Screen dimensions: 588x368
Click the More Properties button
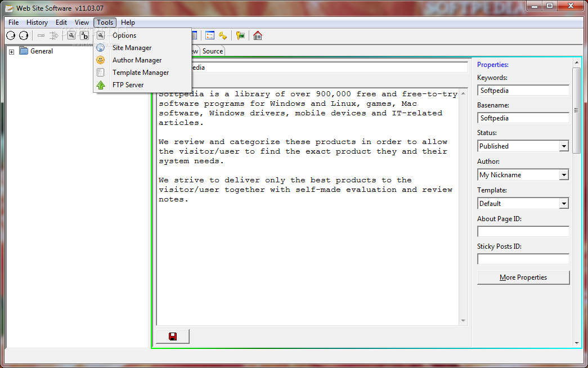(523, 277)
